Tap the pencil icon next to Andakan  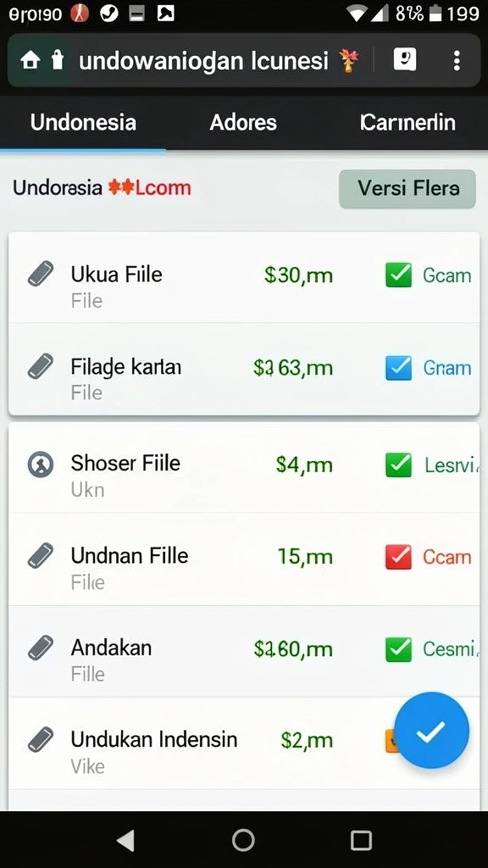[41, 648]
